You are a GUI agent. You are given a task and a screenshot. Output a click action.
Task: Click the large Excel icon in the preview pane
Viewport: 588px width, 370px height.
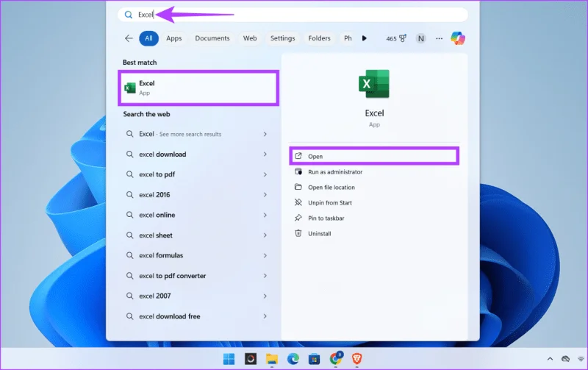(374, 84)
